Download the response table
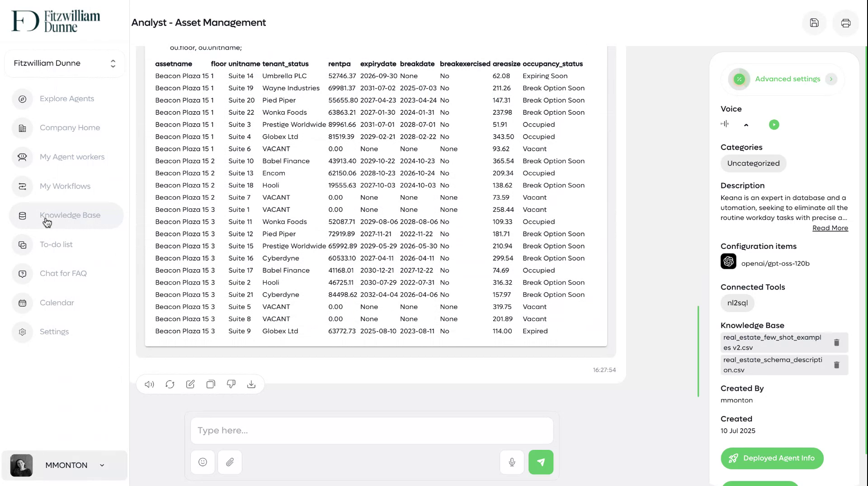Screen dimensions: 868x486 (x=251, y=384)
